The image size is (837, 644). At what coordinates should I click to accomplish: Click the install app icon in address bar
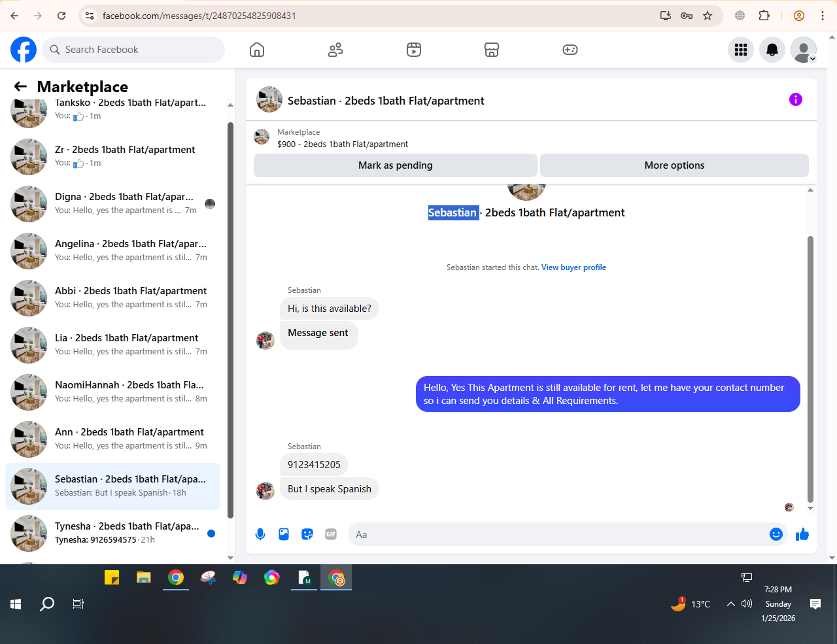coord(666,16)
